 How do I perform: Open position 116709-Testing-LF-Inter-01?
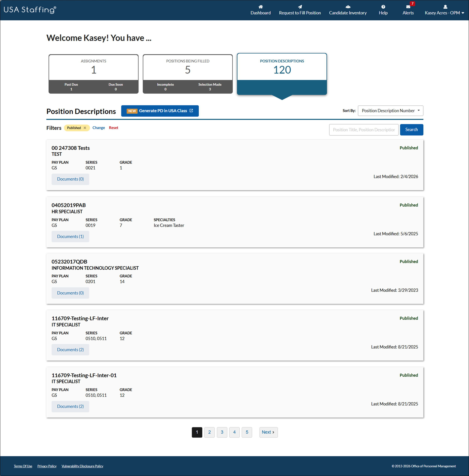(x=84, y=375)
